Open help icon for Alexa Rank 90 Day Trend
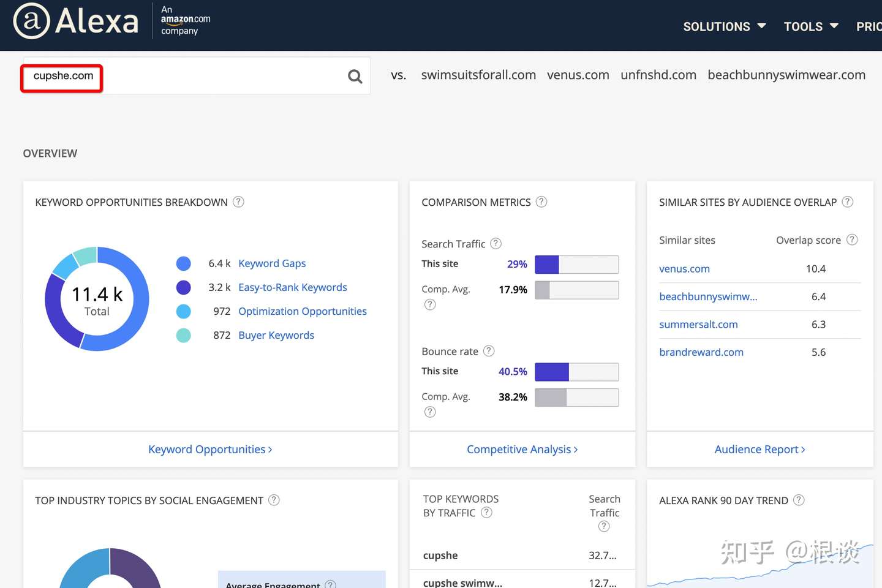The width and height of the screenshot is (882, 588). [799, 500]
